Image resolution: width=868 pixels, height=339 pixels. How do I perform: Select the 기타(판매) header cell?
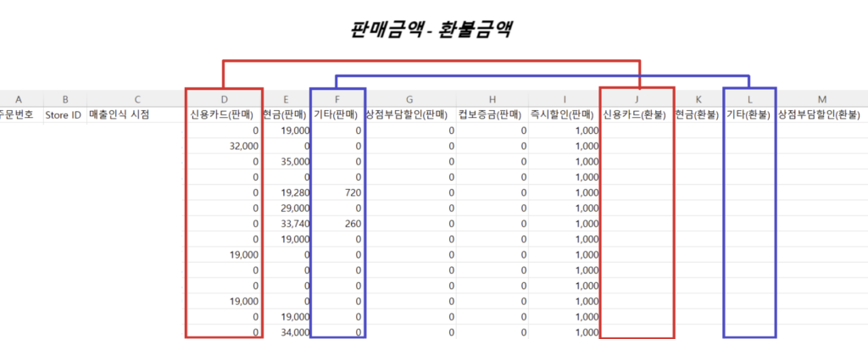(x=337, y=115)
